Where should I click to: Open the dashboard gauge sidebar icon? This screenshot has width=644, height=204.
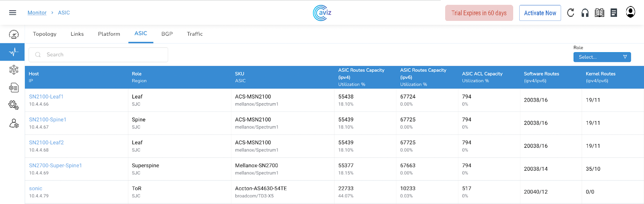[14, 35]
